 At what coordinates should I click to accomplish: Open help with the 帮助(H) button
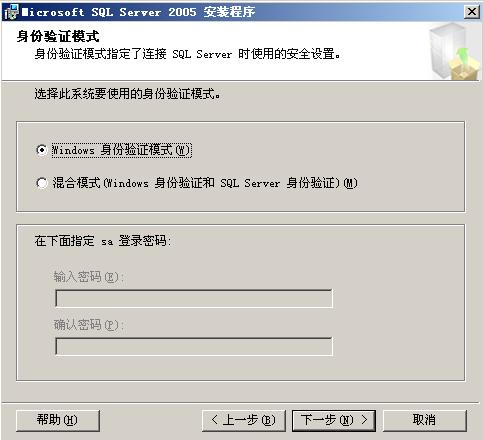(58, 420)
